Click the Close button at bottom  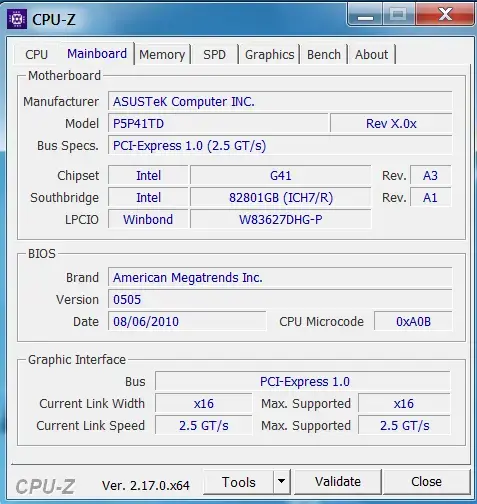click(426, 482)
